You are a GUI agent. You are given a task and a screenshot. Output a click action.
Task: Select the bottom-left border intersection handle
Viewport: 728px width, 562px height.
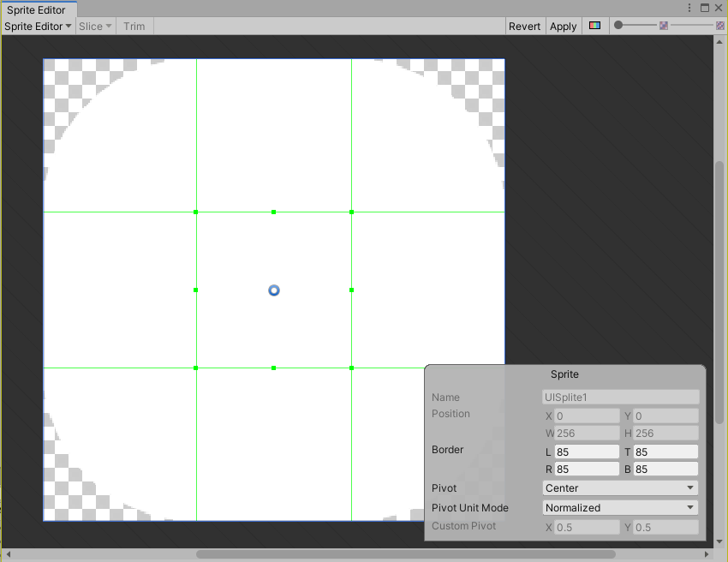(x=196, y=368)
